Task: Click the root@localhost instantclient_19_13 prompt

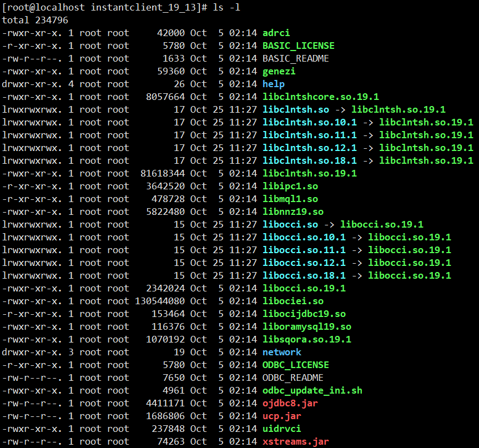Action: [x=105, y=7]
